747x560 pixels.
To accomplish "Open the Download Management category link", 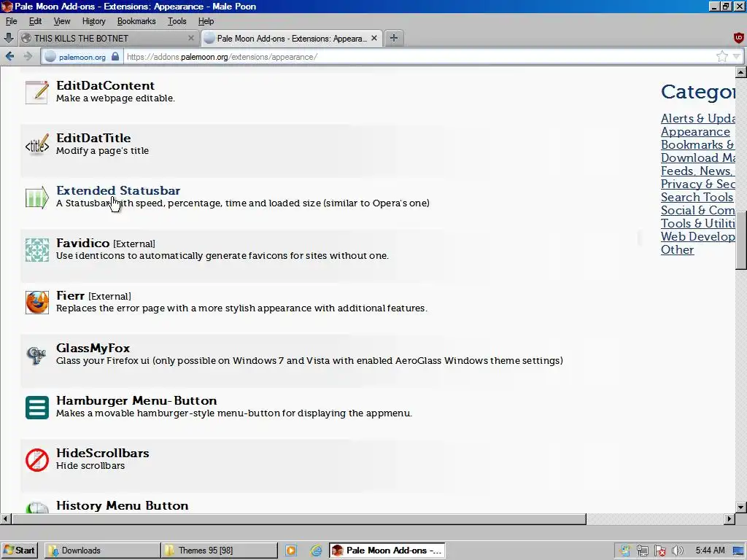I will pos(698,158).
